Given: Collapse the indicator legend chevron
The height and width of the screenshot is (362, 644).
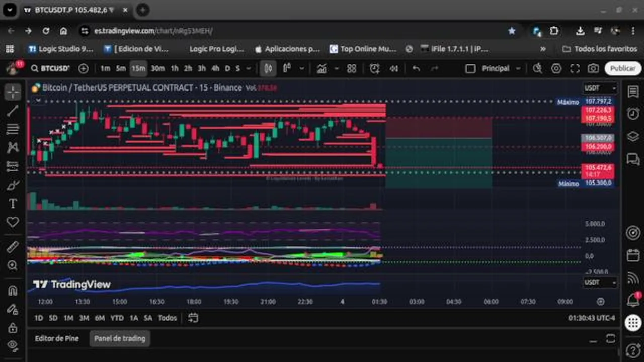Looking at the screenshot, I should point(38,101).
